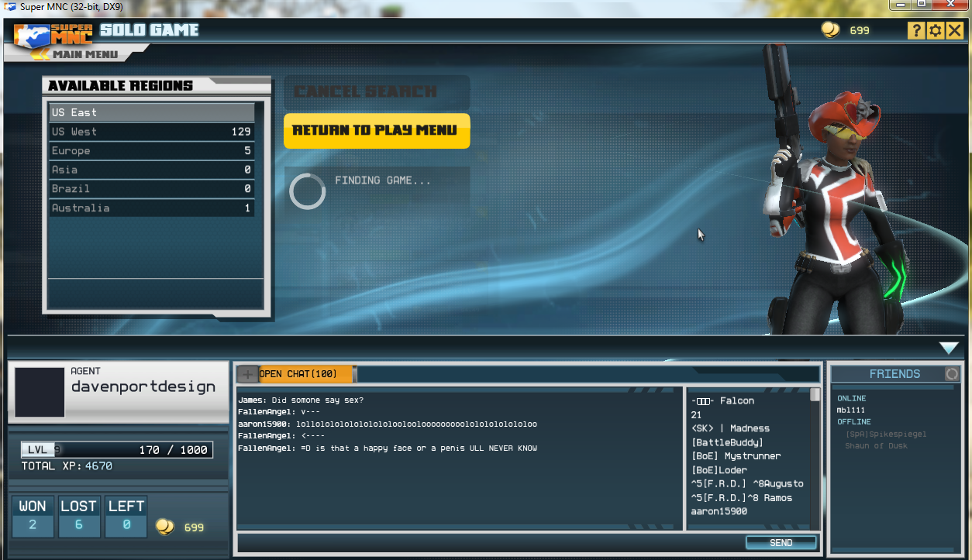The height and width of the screenshot is (560, 972).
Task: Click the Falcon player in chat list
Action: 722,401
